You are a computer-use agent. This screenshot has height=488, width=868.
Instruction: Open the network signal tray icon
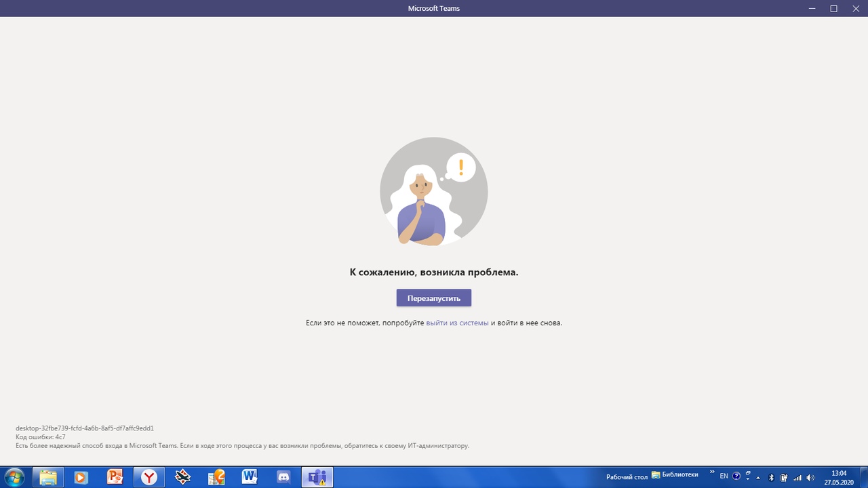797,477
